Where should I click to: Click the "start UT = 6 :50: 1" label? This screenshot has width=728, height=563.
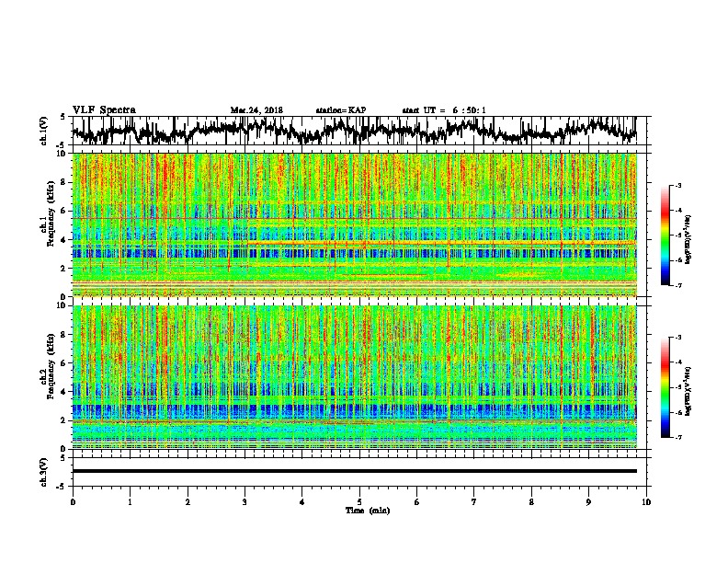coord(444,110)
